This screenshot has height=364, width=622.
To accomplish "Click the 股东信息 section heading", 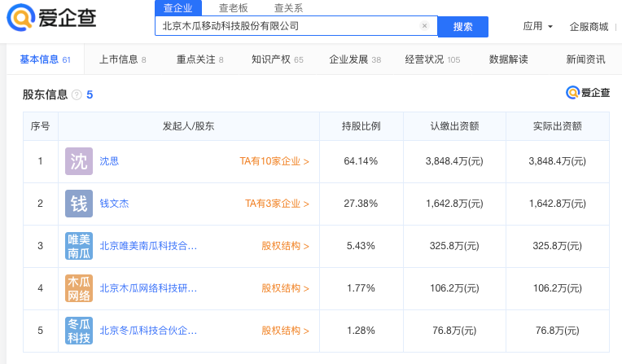I will pos(45,95).
